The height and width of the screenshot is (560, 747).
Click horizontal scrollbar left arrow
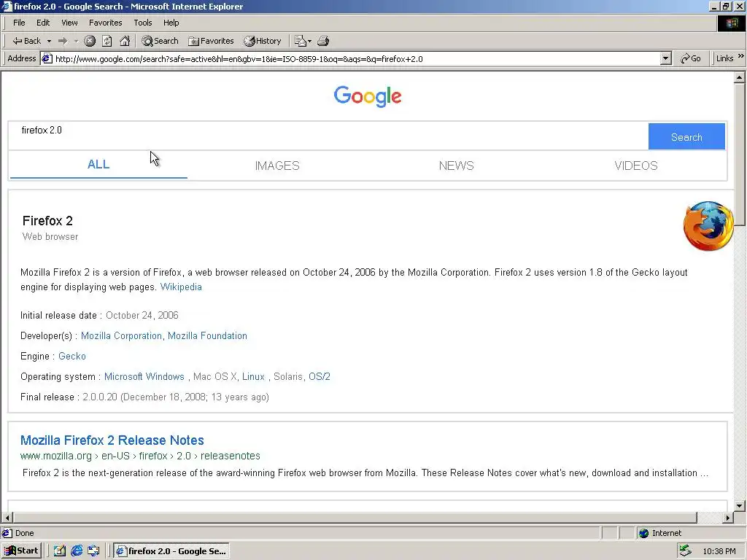tap(7, 518)
